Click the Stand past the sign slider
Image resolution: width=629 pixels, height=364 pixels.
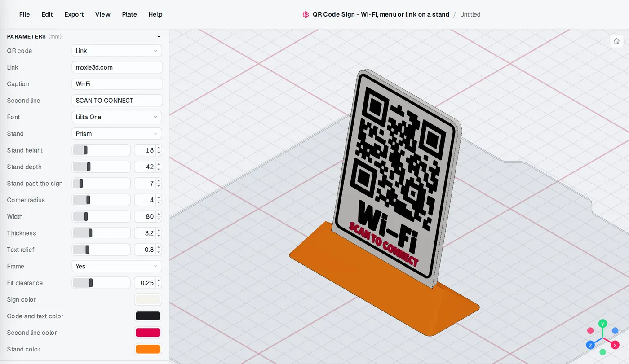coord(101,184)
